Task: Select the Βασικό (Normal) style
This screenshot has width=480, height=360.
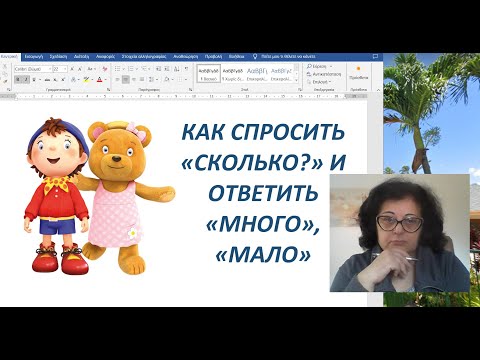Action: pos(209,74)
